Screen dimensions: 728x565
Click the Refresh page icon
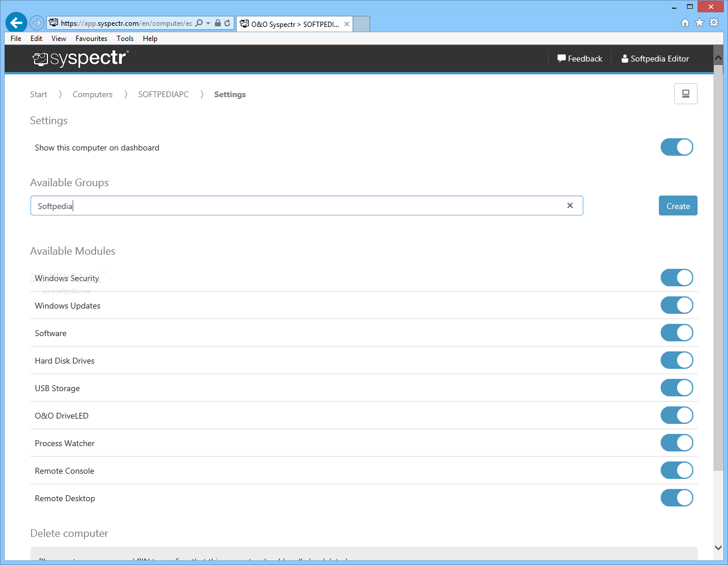(x=227, y=23)
